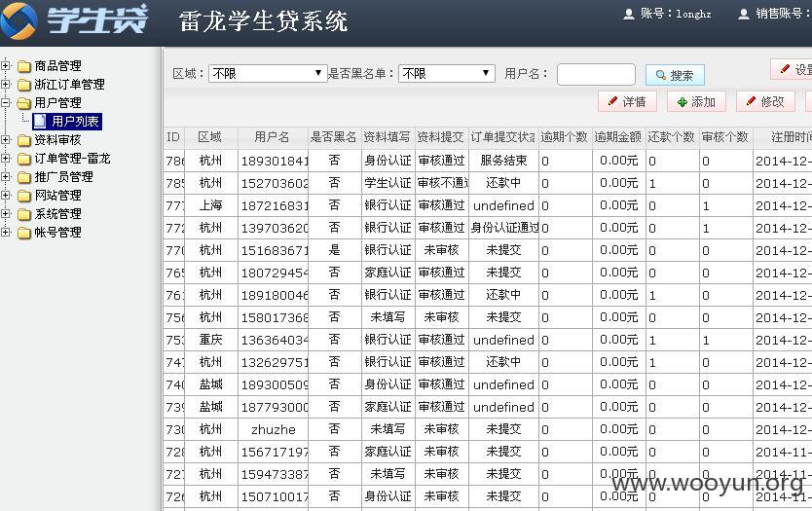Click the pencil icon on 详情 button

pos(612,101)
